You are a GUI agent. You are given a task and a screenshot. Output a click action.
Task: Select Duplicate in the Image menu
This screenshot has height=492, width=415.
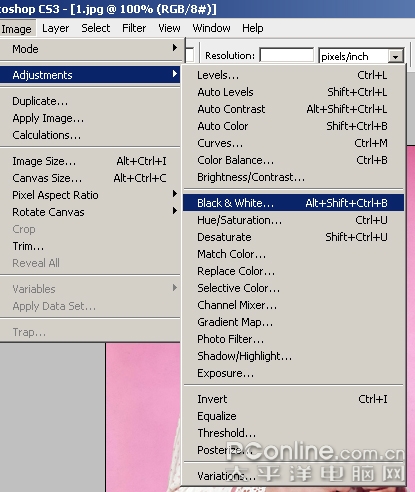coord(90,101)
